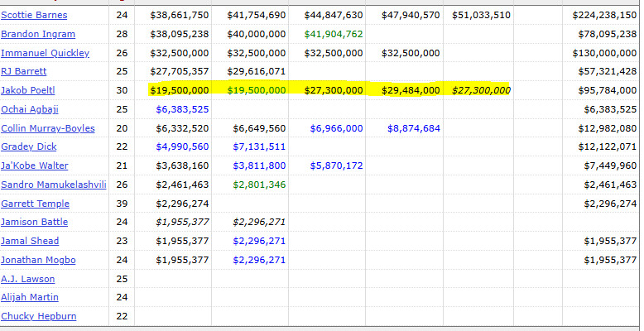Click the highlighted $29,484,000 salary cell

411,90
